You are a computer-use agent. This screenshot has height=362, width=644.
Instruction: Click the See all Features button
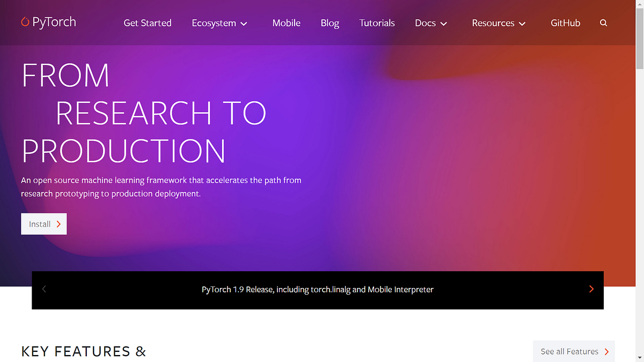570,351
